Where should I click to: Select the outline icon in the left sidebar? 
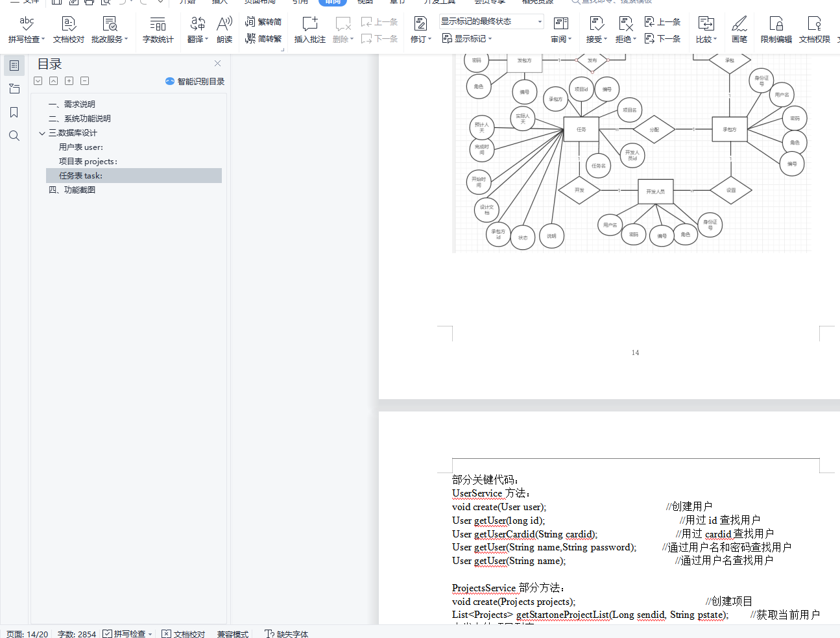[14, 66]
